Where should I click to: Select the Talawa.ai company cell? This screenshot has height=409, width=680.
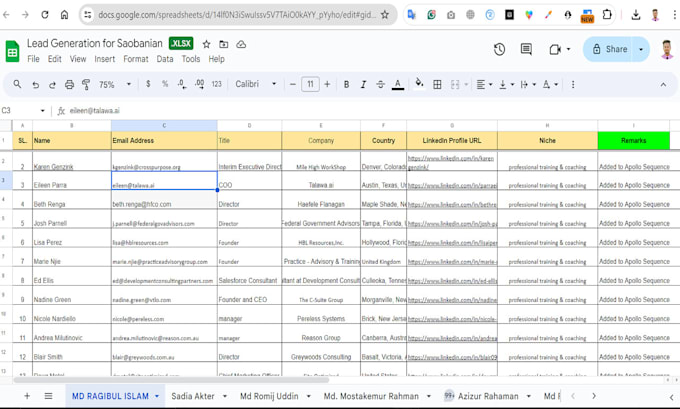tap(321, 180)
